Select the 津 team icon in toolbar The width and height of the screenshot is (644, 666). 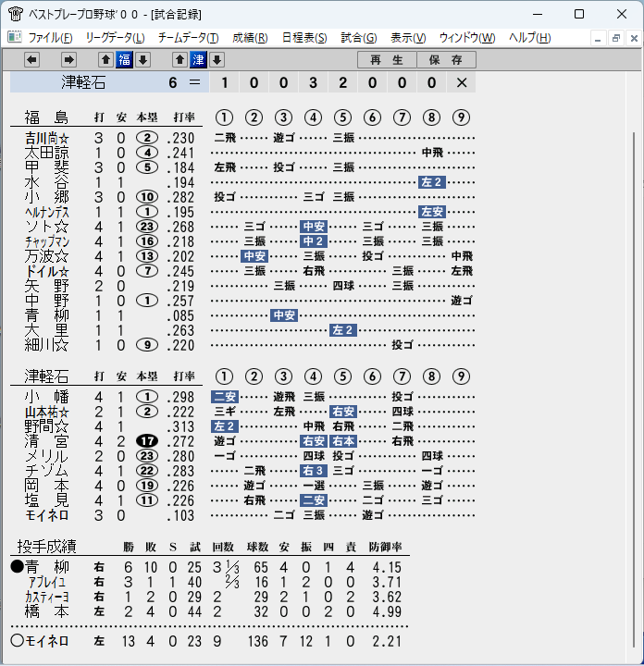tap(198, 60)
